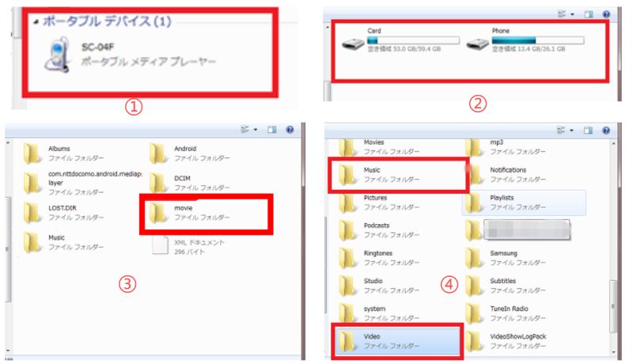633x364 pixels.
Task: Click the Phone folder window scrollbar thumb
Action: (x=613, y=306)
